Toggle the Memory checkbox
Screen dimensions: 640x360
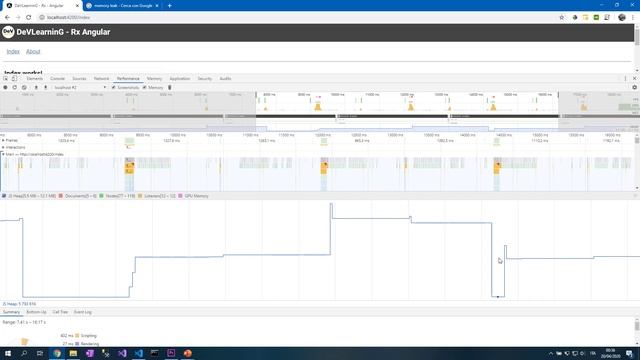[x=144, y=87]
